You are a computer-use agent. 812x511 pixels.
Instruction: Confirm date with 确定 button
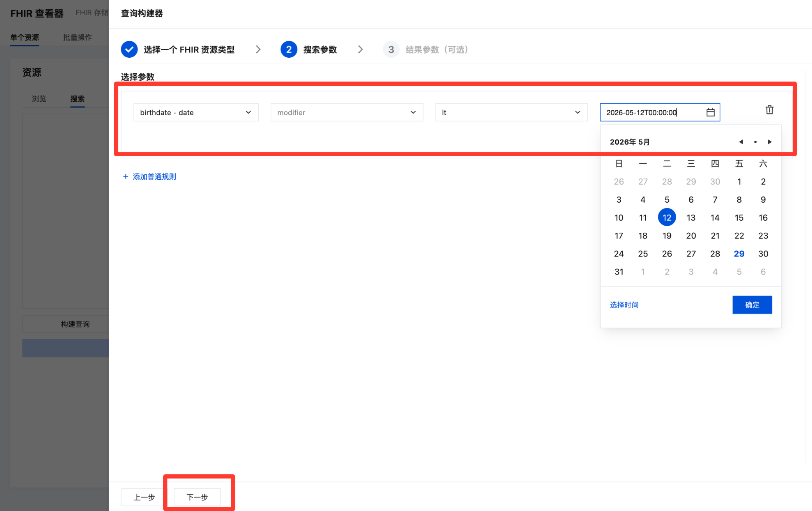(752, 305)
